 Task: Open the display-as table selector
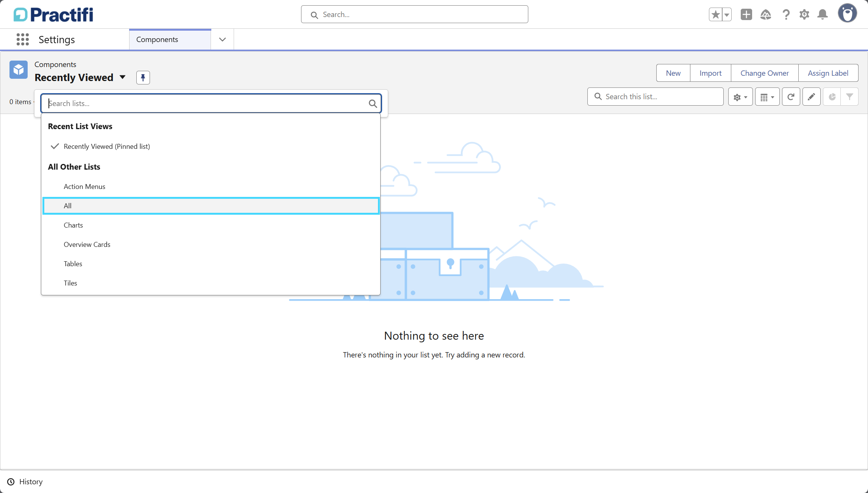point(767,97)
